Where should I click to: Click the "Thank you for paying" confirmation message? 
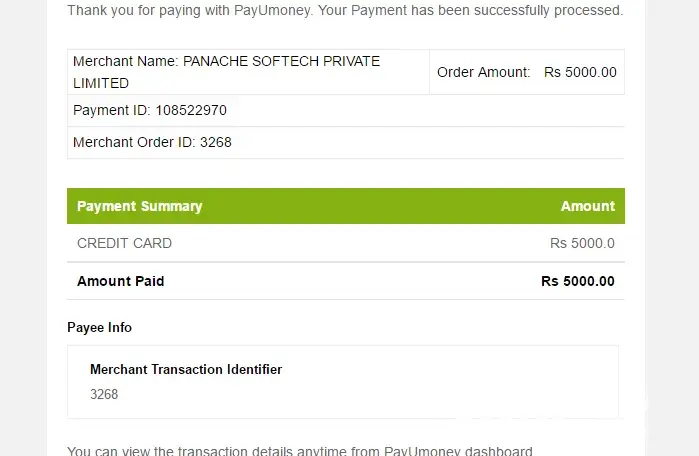pos(344,11)
